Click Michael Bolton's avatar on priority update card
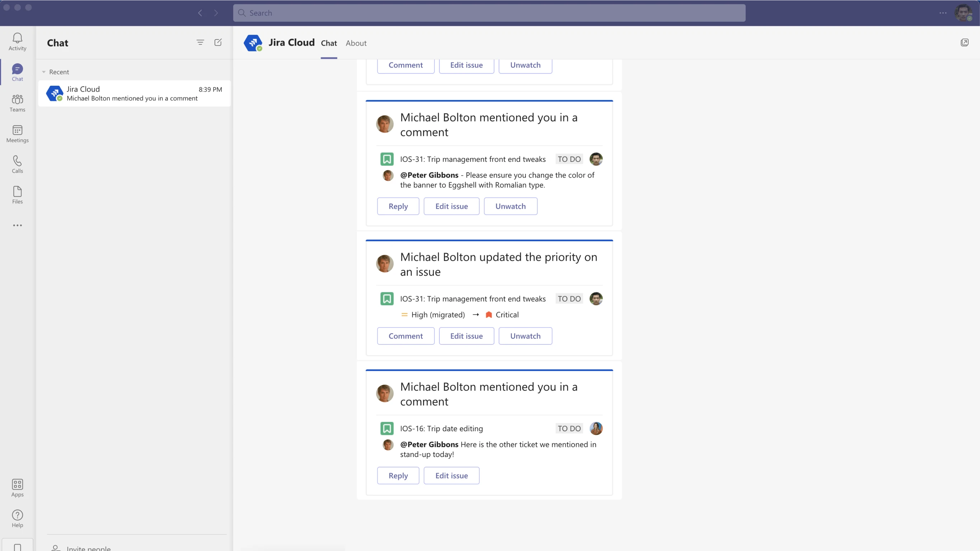 coord(385,264)
